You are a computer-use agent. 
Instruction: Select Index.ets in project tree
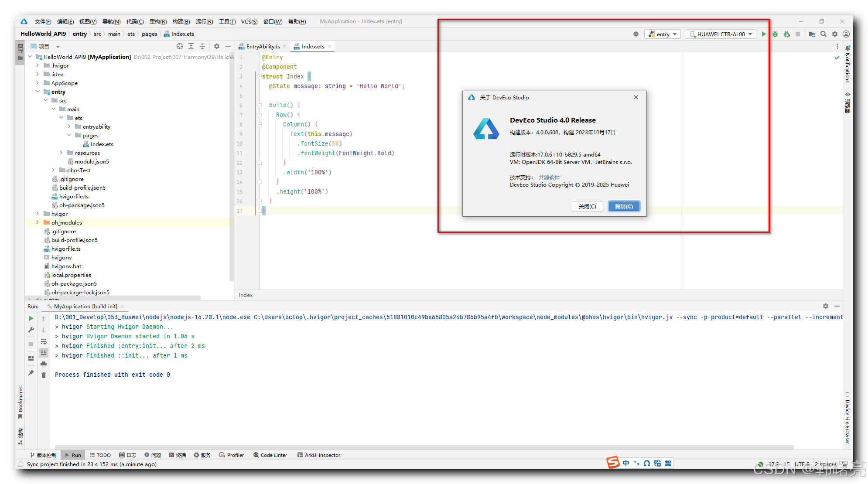click(x=102, y=144)
